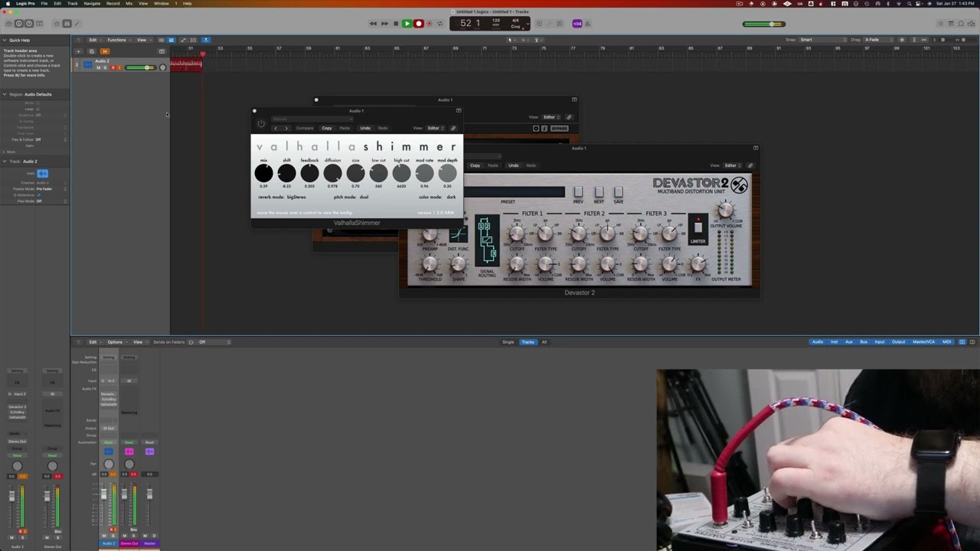Click the duplicate track button
The image size is (980, 551).
91,51
